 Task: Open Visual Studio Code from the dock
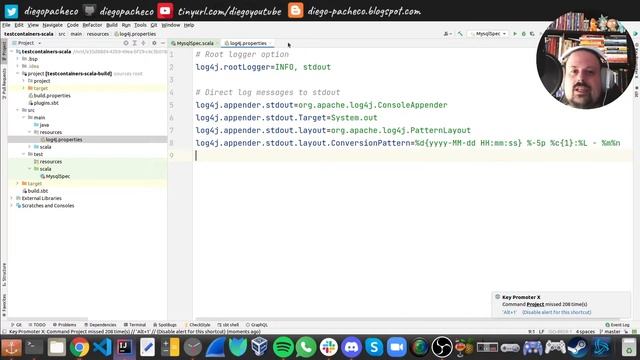coord(102,347)
